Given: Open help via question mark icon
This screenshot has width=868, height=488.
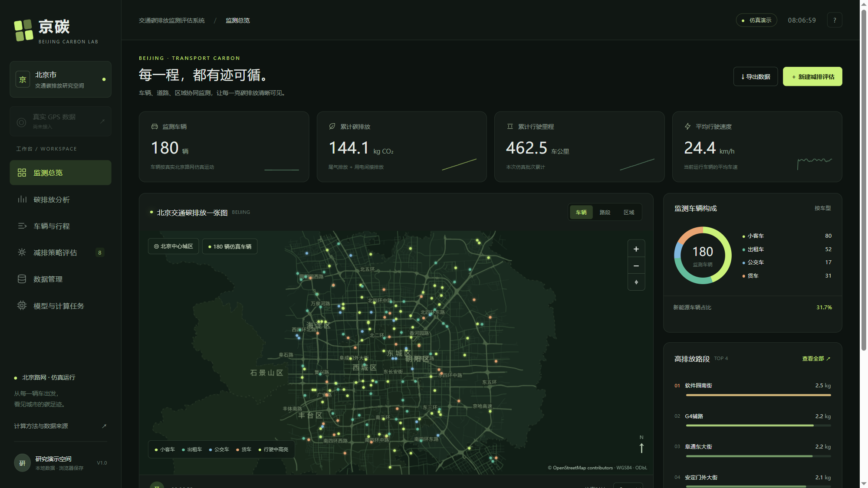Looking at the screenshot, I should point(835,20).
